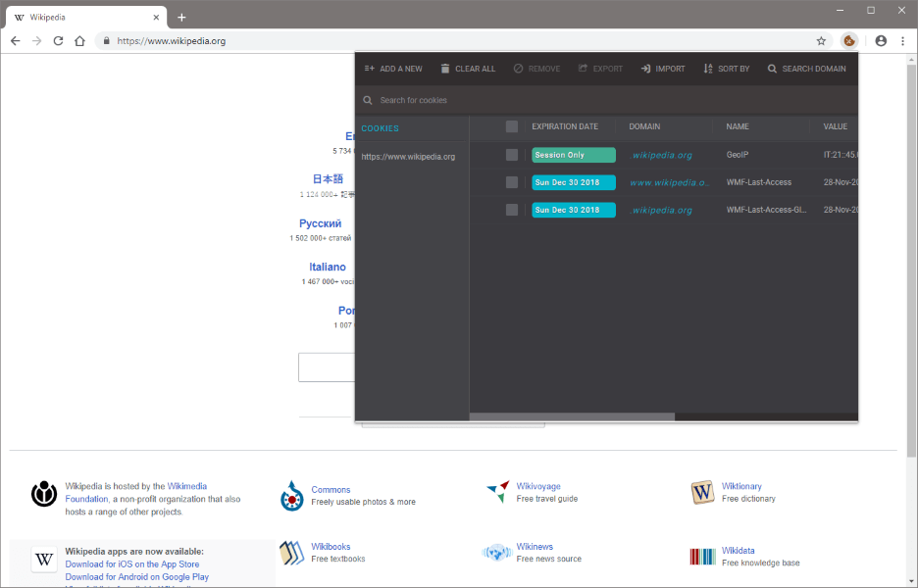Switch to the COOKIES panel tab
Screen dimensions: 918x588
[x=379, y=127]
